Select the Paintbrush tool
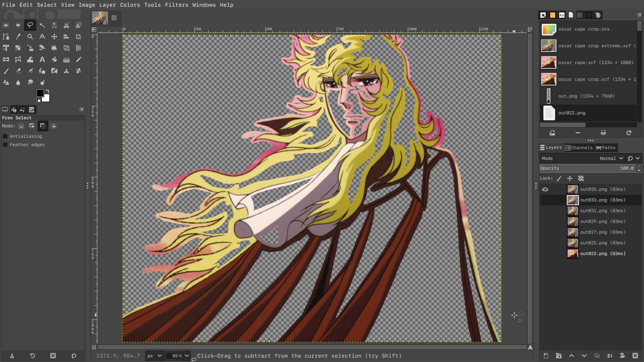The height and width of the screenshot is (362, 644). tap(6, 71)
